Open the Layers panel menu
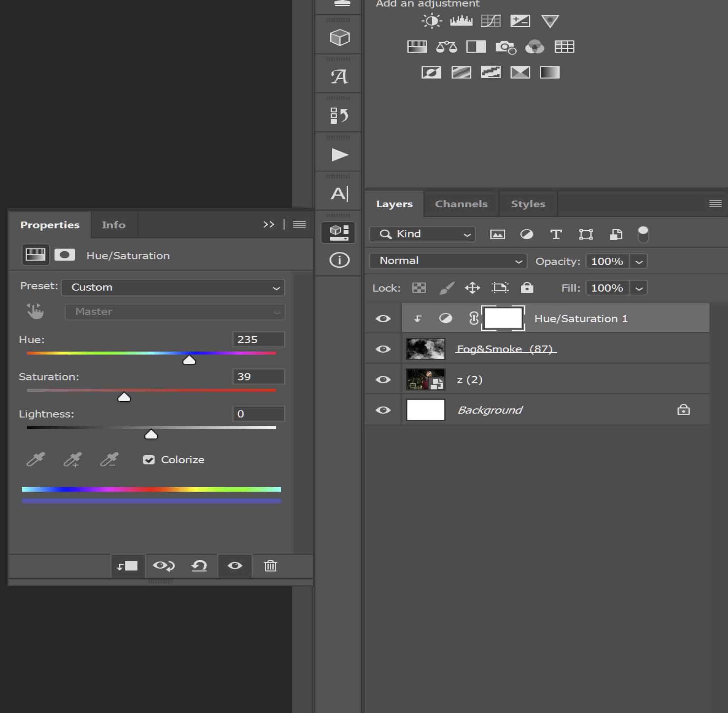 point(715,203)
